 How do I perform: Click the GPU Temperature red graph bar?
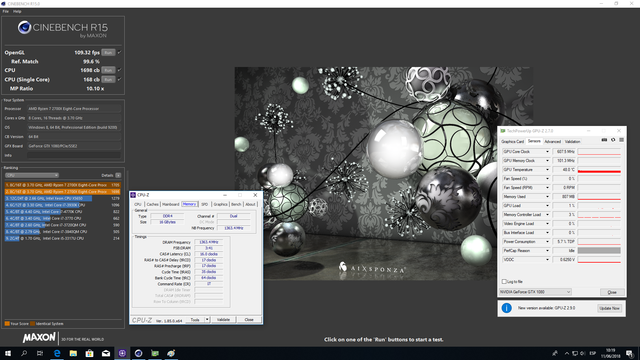(599, 170)
